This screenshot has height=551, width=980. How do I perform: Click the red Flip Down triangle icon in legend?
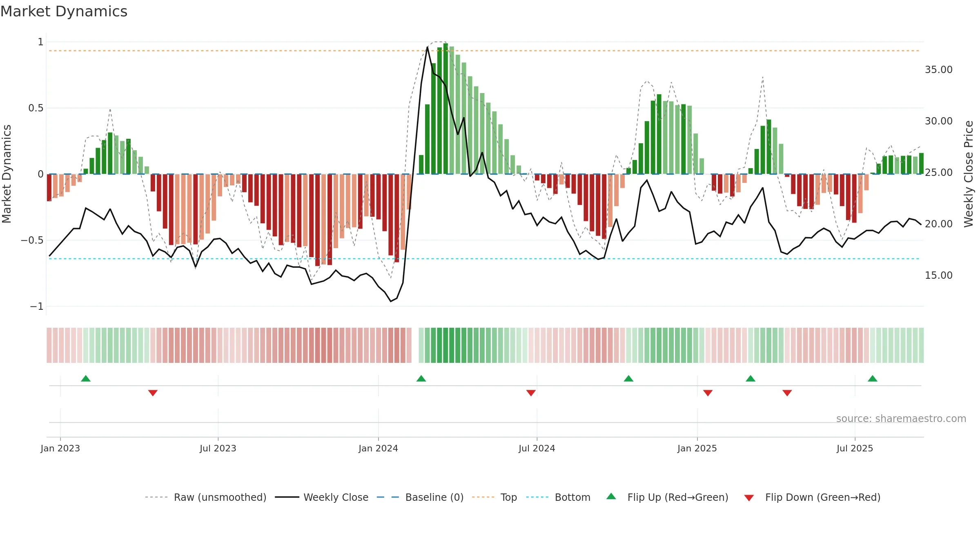tap(749, 498)
